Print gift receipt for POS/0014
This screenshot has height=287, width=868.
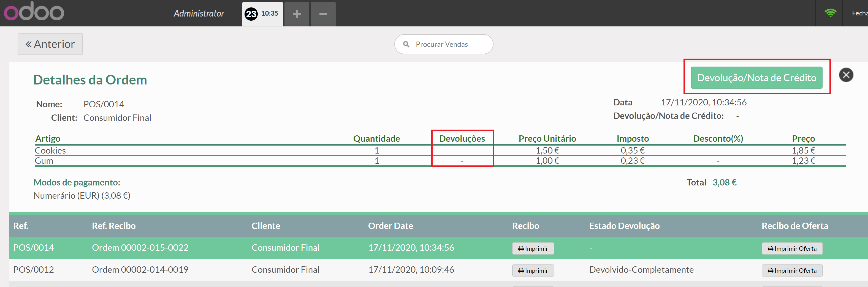(791, 248)
